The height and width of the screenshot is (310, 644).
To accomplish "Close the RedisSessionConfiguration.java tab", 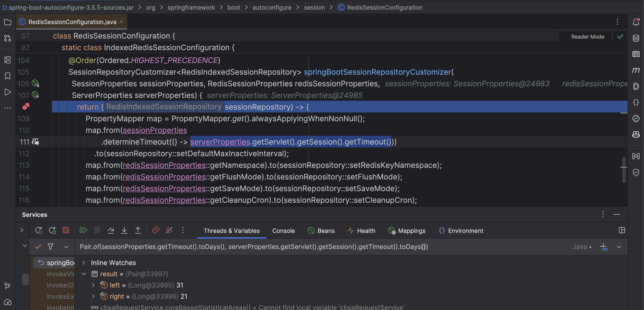I will click(x=121, y=22).
